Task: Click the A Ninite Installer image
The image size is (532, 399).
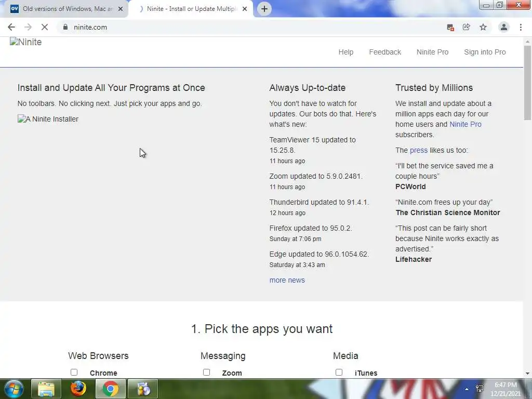Action: tap(48, 119)
